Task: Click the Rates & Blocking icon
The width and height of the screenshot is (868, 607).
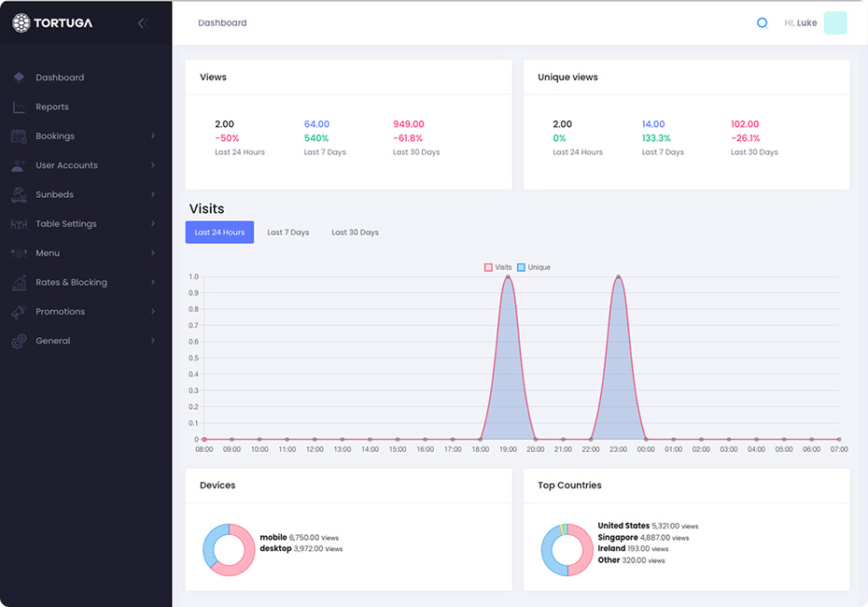Action: click(19, 283)
